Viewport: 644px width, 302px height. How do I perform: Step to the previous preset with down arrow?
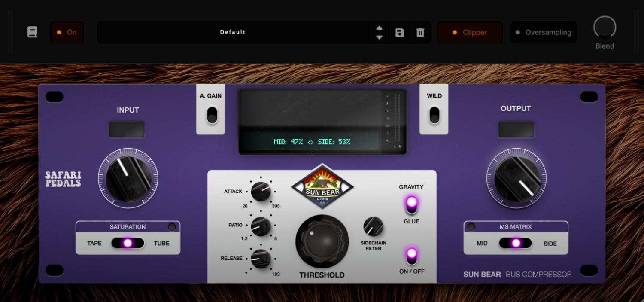(x=379, y=37)
